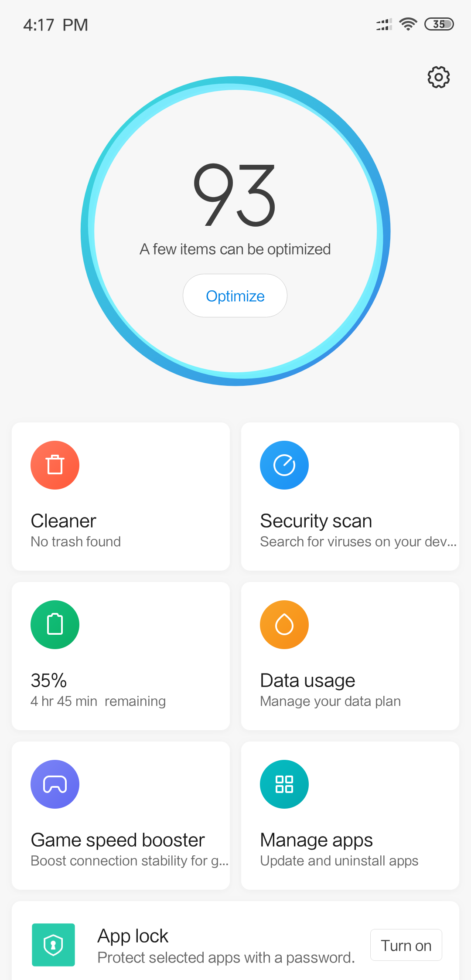Image resolution: width=471 pixels, height=980 pixels.
Task: Tap the orange Data usage droplet icon
Action: click(x=284, y=625)
